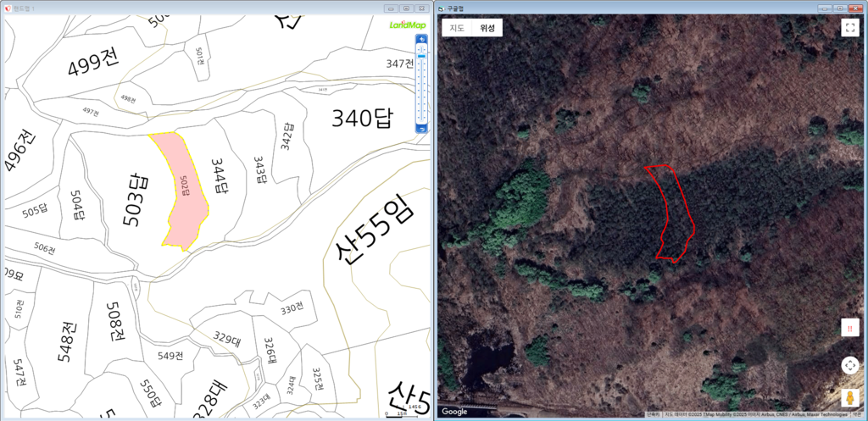Minimize the 랜드맵 1 window
Image resolution: width=868 pixels, height=421 pixels.
click(x=391, y=8)
